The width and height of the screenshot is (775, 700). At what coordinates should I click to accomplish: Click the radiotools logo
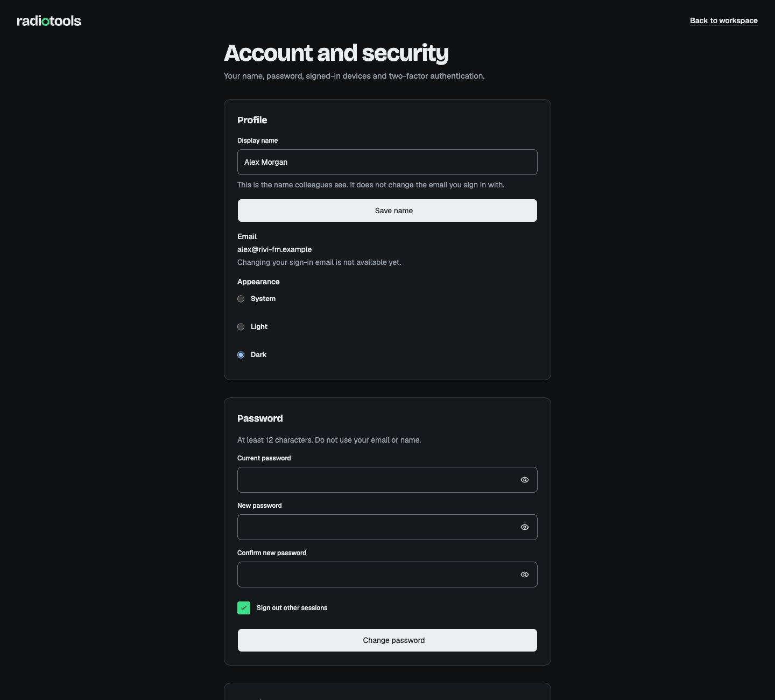click(x=49, y=21)
